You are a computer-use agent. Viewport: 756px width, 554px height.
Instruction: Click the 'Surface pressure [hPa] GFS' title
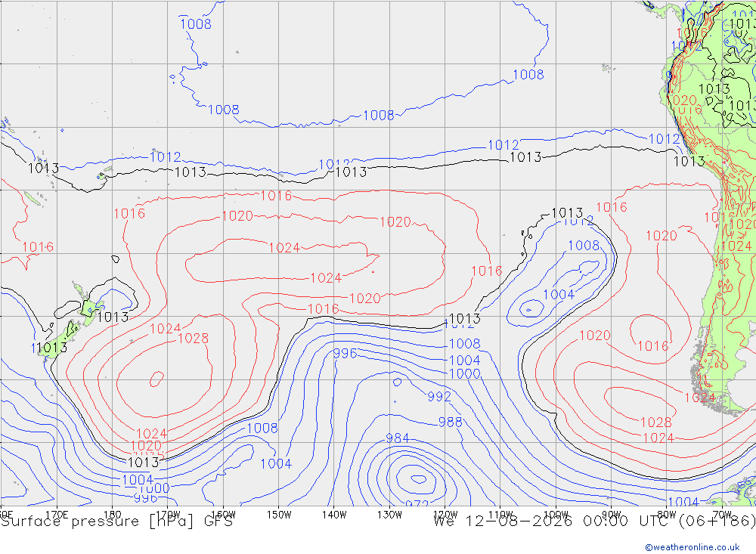(116, 522)
